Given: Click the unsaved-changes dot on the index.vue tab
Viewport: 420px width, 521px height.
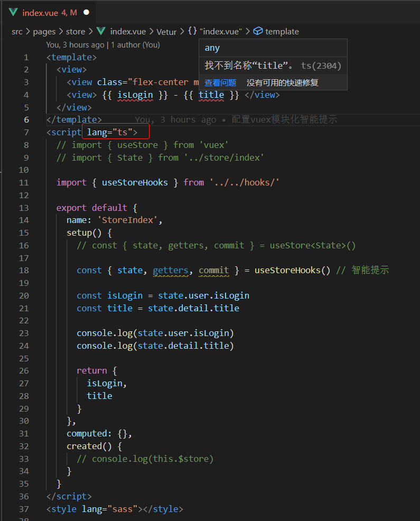Looking at the screenshot, I should point(86,12).
